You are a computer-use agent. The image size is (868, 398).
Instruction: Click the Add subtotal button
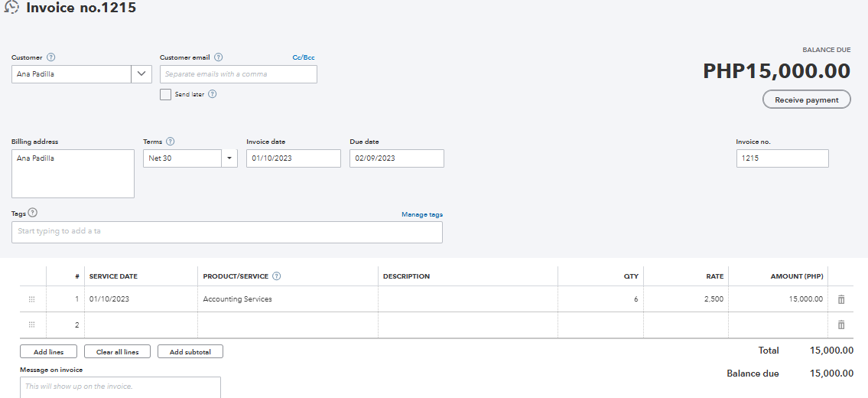pos(190,352)
